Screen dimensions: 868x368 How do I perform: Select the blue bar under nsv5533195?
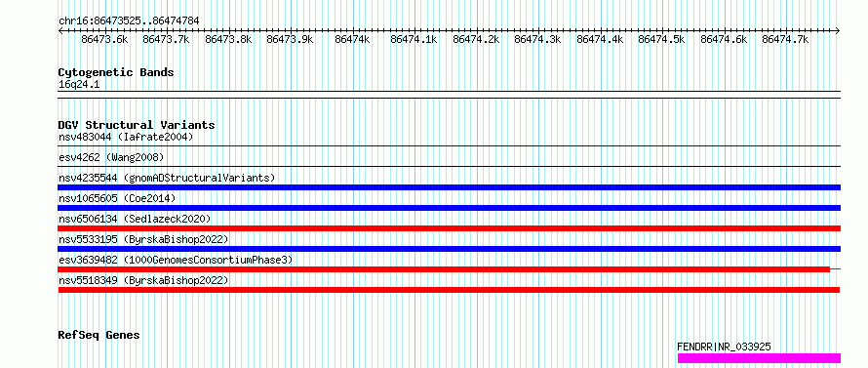point(450,249)
